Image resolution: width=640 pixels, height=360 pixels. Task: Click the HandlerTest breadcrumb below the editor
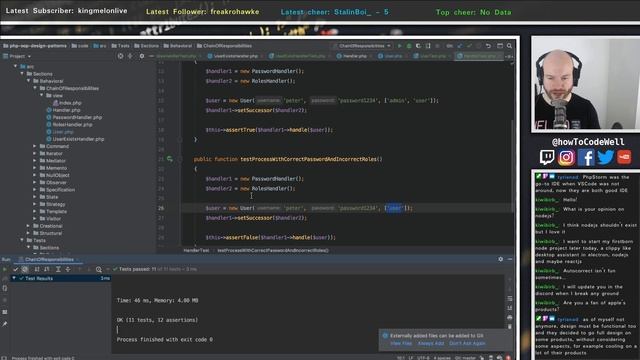pyautogui.click(x=196, y=251)
